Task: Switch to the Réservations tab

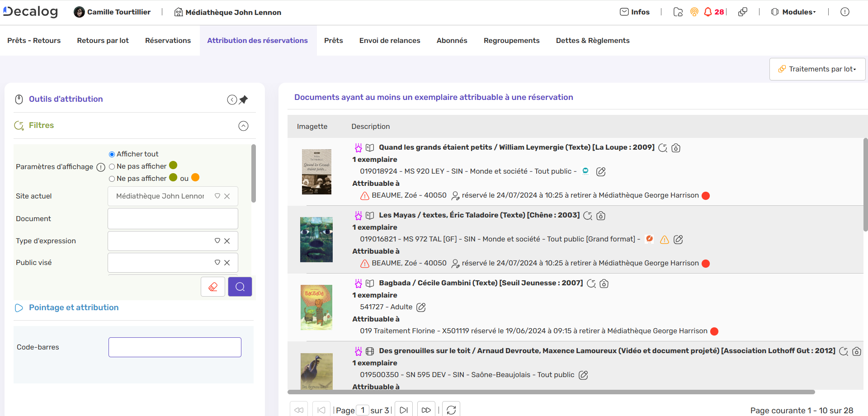Action: coord(168,41)
